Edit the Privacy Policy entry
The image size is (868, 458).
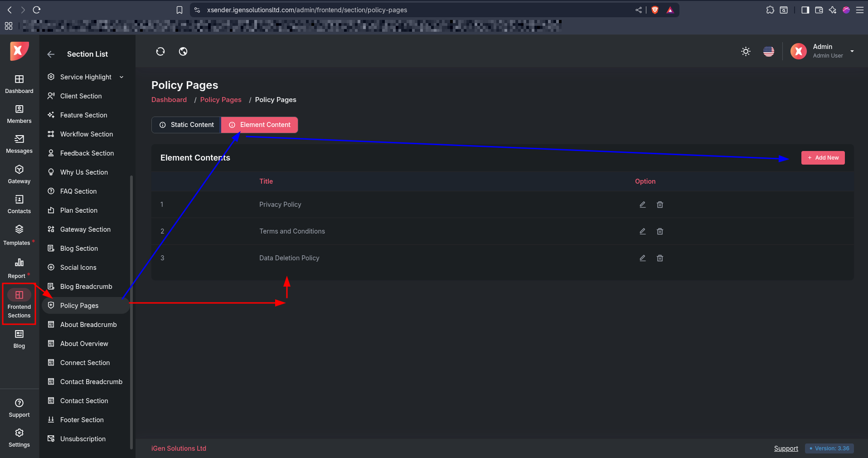tap(642, 205)
